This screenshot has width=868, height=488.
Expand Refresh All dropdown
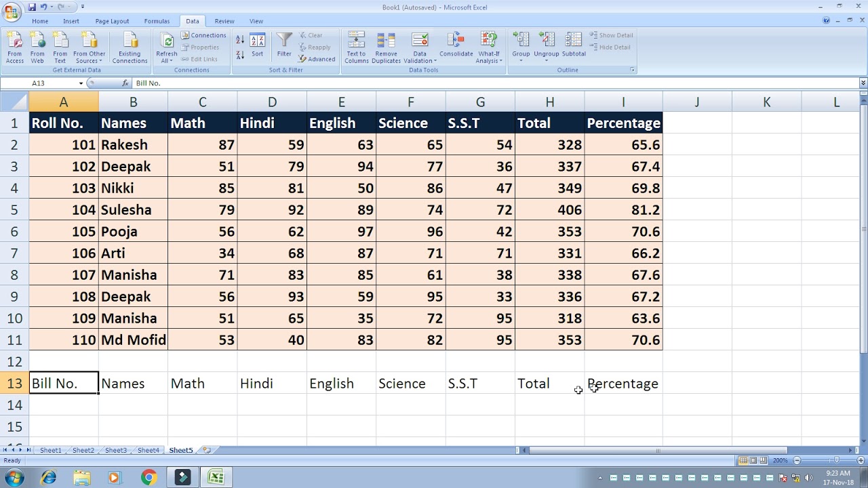coord(167,58)
